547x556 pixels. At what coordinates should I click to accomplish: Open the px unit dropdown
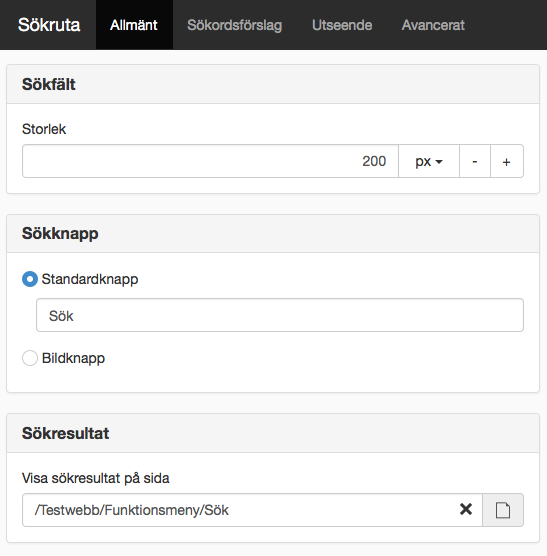click(x=429, y=161)
